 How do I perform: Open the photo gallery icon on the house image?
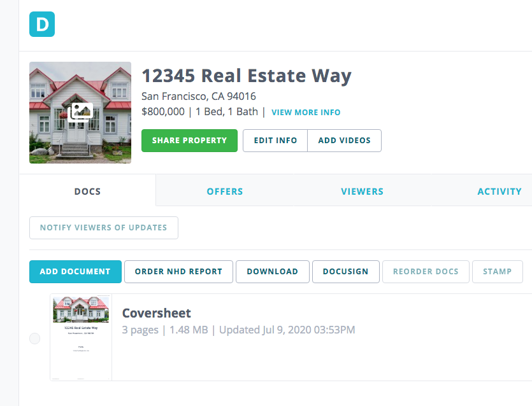pos(80,112)
